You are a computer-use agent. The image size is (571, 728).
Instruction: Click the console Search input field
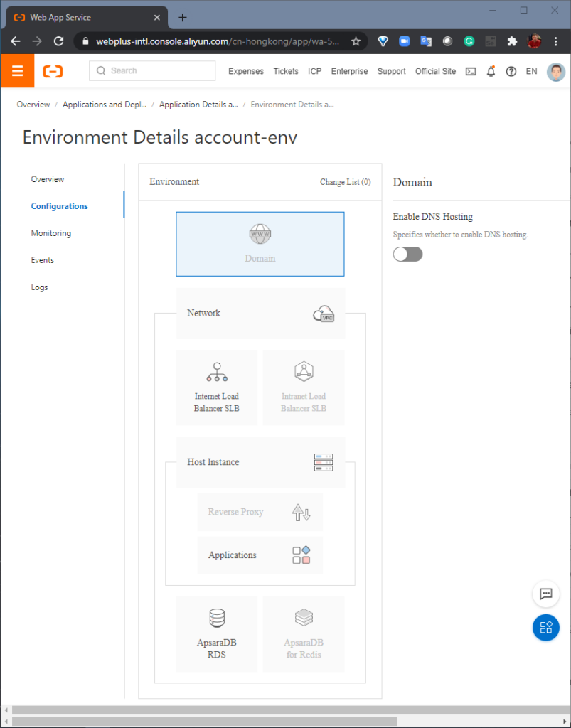[152, 71]
